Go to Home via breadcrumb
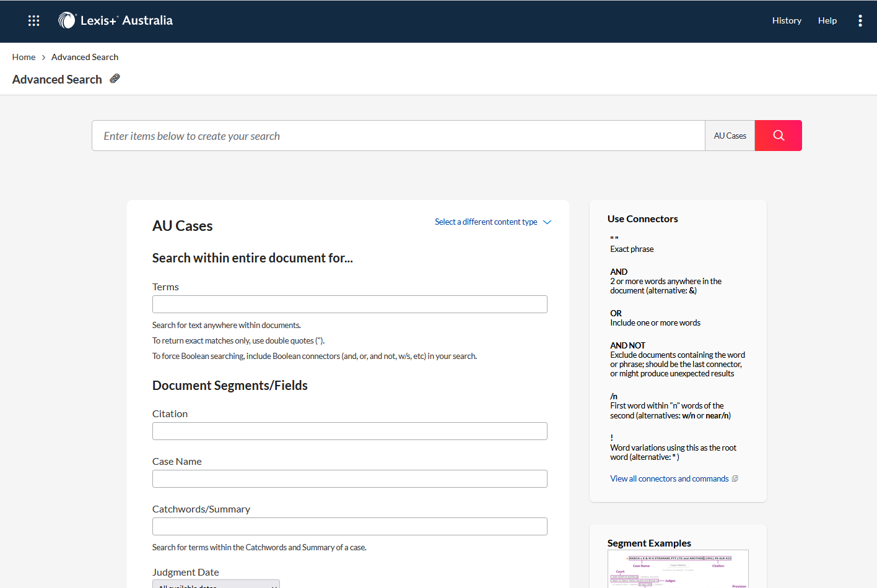Viewport: 877px width, 588px height. click(x=24, y=57)
